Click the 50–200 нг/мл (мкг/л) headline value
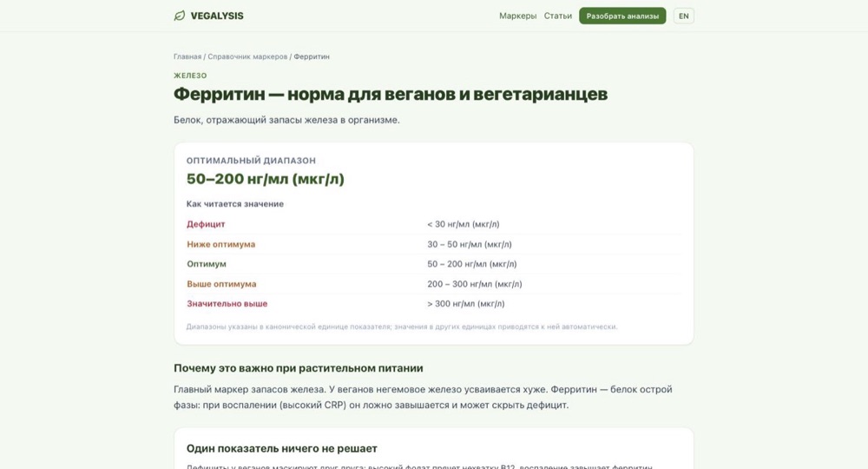Image resolution: width=868 pixels, height=469 pixels. point(265,179)
